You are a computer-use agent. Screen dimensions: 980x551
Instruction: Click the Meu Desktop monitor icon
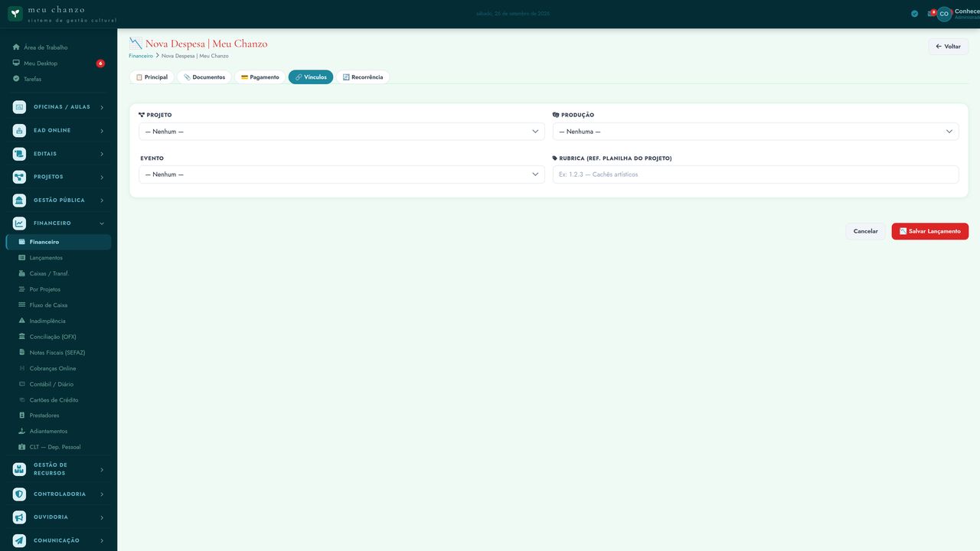[x=16, y=64]
